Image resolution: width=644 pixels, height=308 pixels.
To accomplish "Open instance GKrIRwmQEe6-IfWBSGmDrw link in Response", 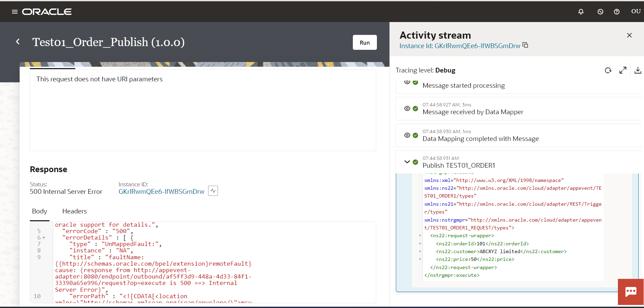I will tap(161, 191).
